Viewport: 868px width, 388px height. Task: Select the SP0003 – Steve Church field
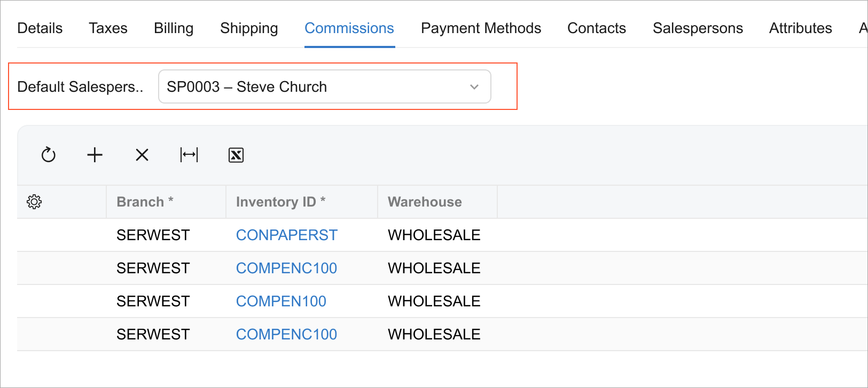(325, 86)
